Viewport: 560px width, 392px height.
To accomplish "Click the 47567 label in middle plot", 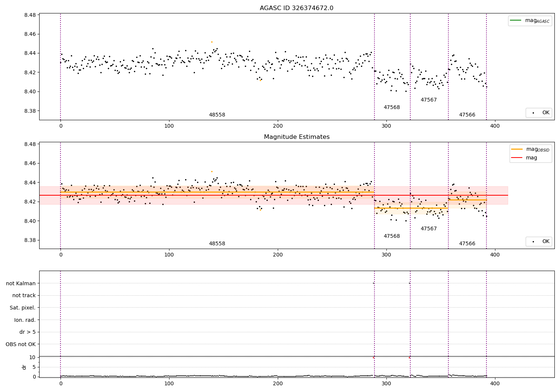I will pos(429,229).
